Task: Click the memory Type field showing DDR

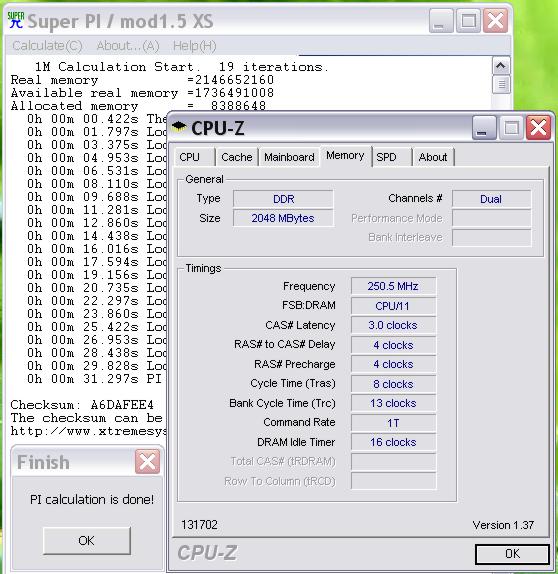Action: 283,199
